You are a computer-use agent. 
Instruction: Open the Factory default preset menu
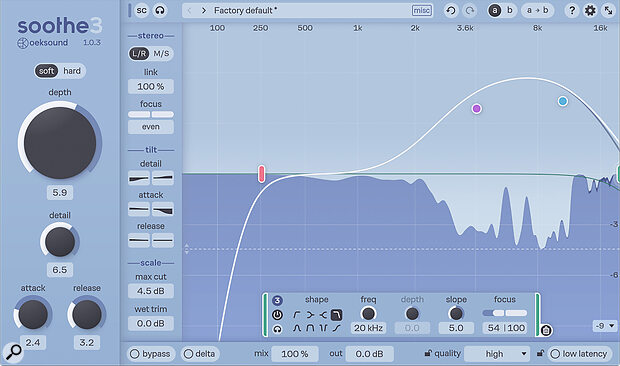307,11
